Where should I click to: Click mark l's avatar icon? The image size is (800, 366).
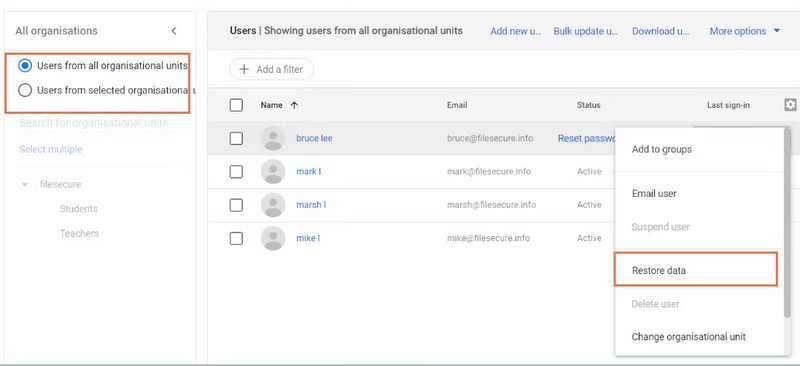tap(273, 172)
